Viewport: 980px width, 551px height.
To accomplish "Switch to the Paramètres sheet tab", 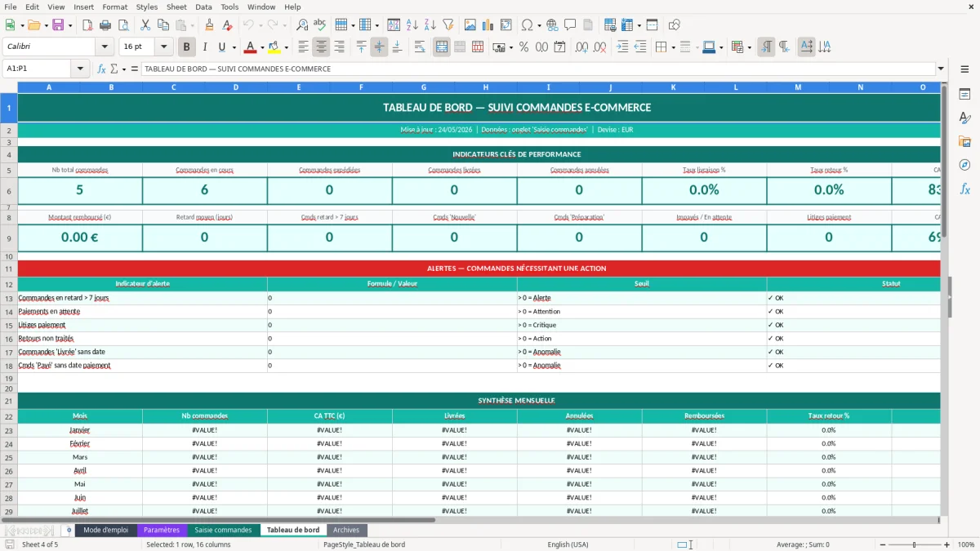I will [x=162, y=530].
